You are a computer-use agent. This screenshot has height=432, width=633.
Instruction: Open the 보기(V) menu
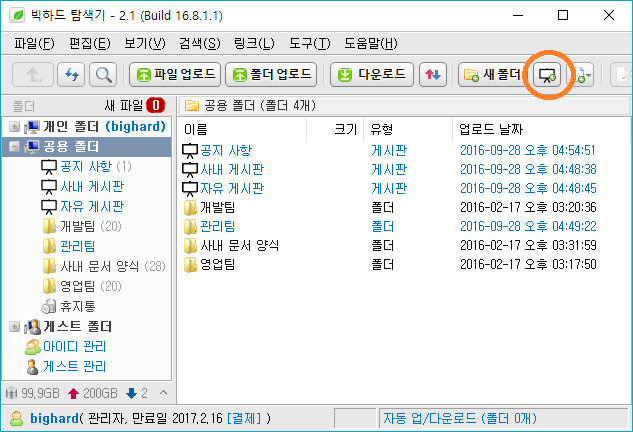tap(145, 43)
